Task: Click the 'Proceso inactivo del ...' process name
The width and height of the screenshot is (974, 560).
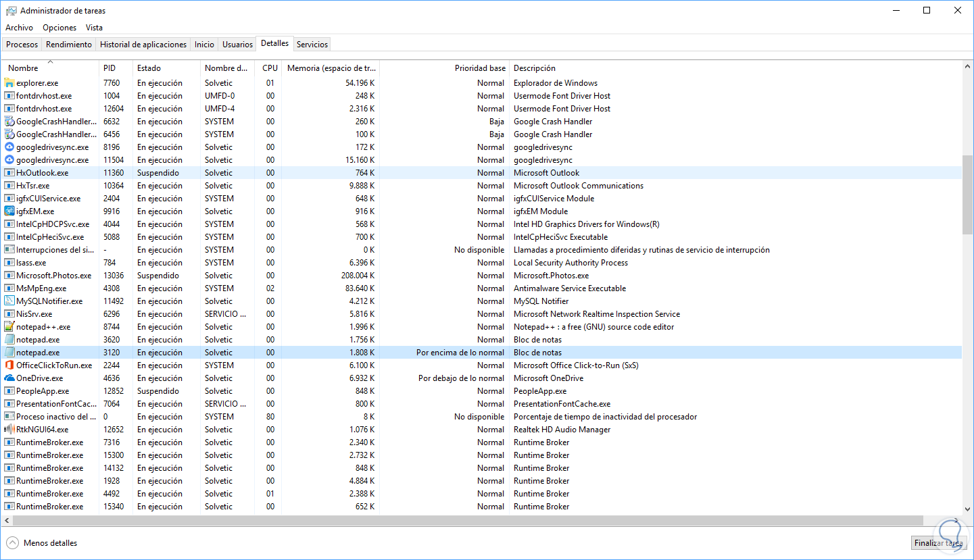Action: pyautogui.click(x=56, y=417)
